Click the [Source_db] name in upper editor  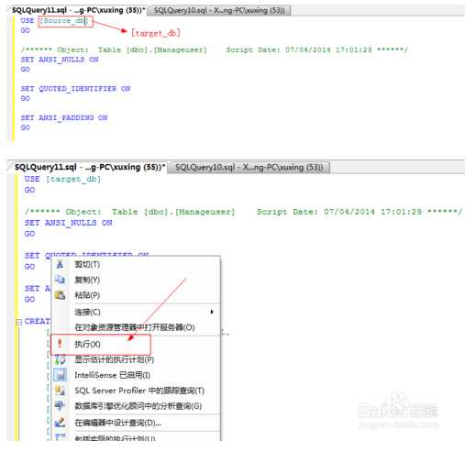pos(63,21)
